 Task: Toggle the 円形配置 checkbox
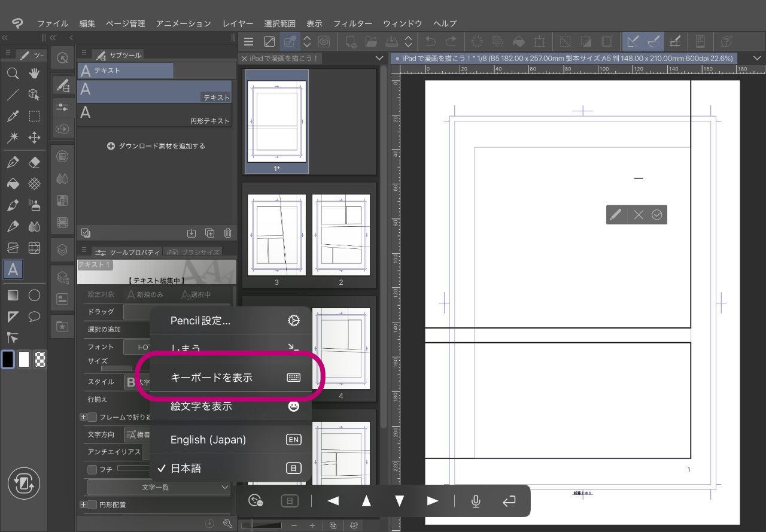point(93,504)
